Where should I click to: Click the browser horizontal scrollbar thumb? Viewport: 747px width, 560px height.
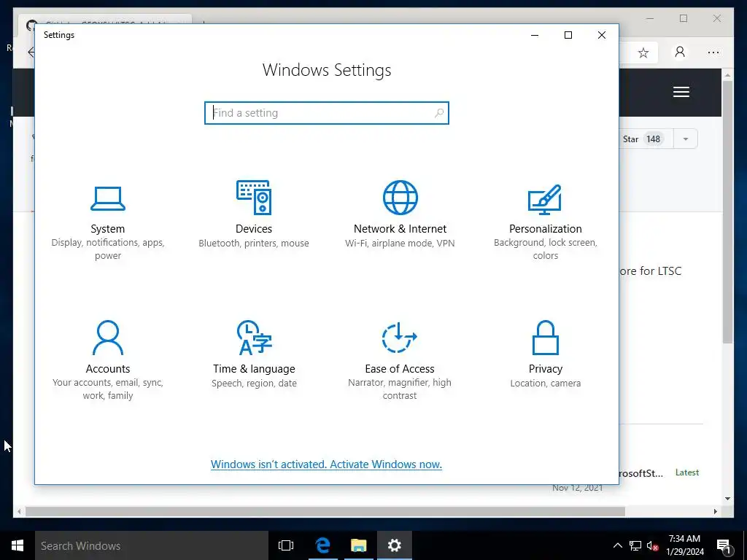tap(325, 511)
